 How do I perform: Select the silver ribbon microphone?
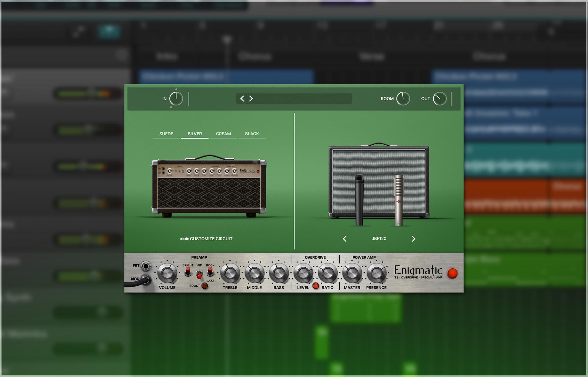[x=398, y=200]
